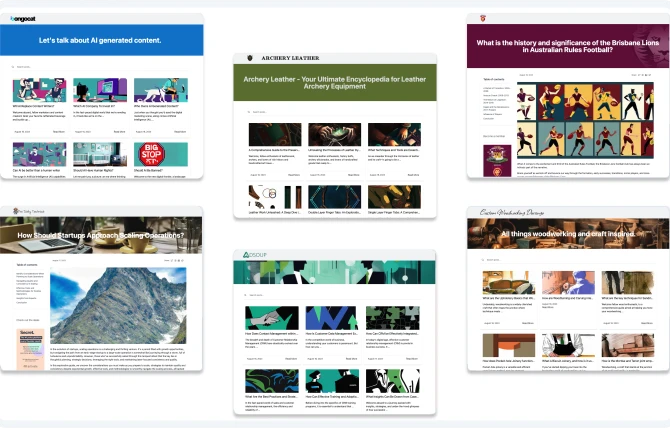670x428 pixels.
Task: Click the Table of contents heading on Lions page
Action: tap(494, 79)
